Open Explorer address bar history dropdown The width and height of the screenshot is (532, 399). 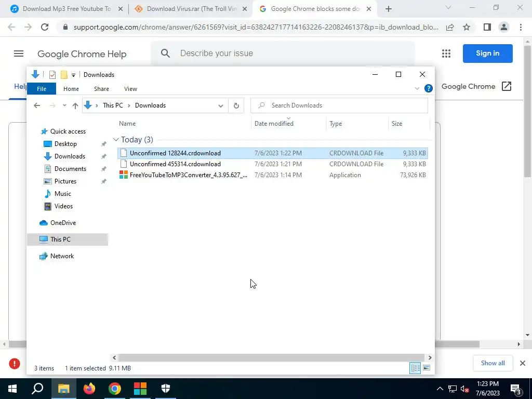pyautogui.click(x=220, y=105)
